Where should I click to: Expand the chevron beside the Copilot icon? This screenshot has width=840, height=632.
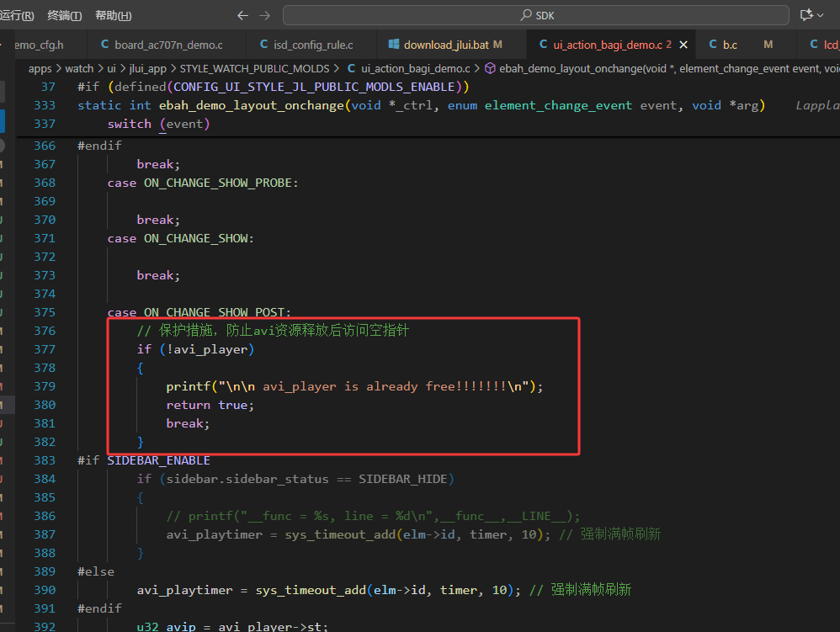point(820,15)
